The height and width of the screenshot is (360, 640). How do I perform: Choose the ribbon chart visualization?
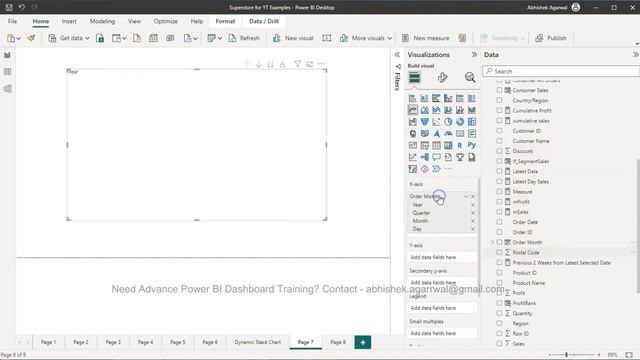tap(472, 110)
